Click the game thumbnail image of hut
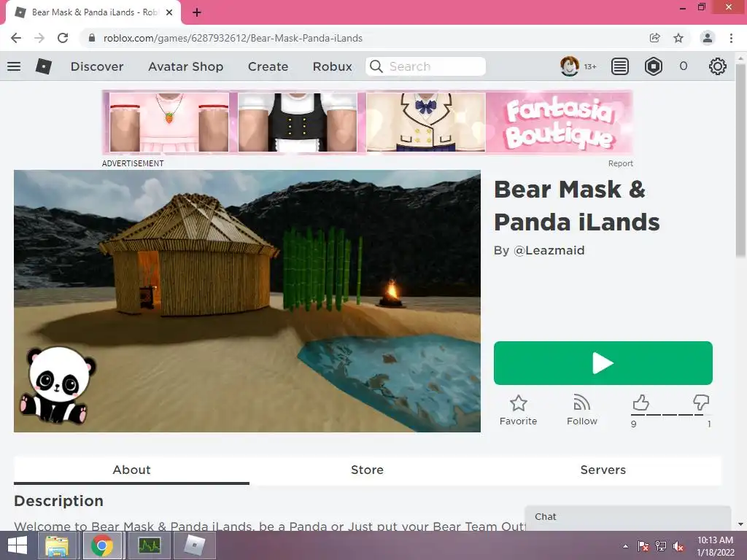This screenshot has height=560, width=747. pyautogui.click(x=247, y=301)
